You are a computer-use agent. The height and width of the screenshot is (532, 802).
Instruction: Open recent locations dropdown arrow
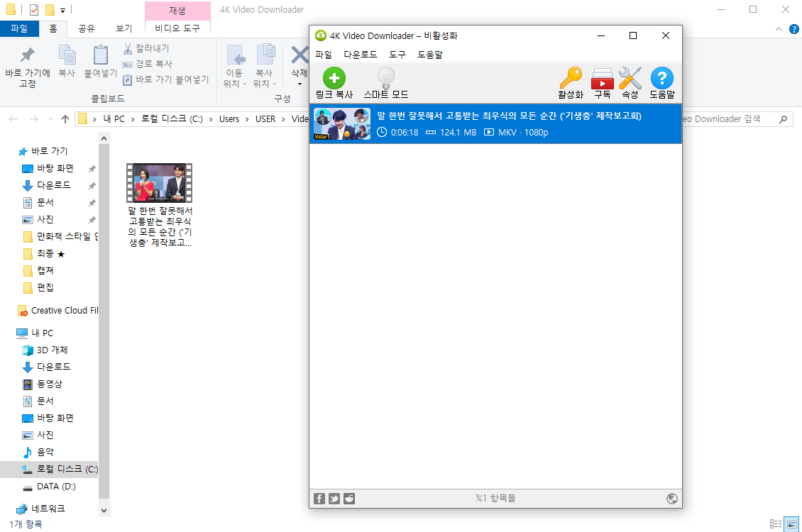(50, 119)
